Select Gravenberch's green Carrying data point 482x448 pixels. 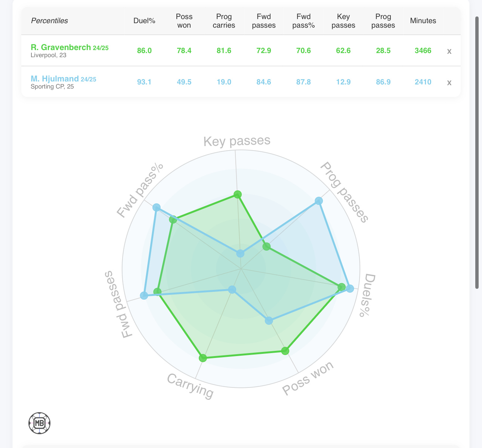pyautogui.click(x=203, y=358)
